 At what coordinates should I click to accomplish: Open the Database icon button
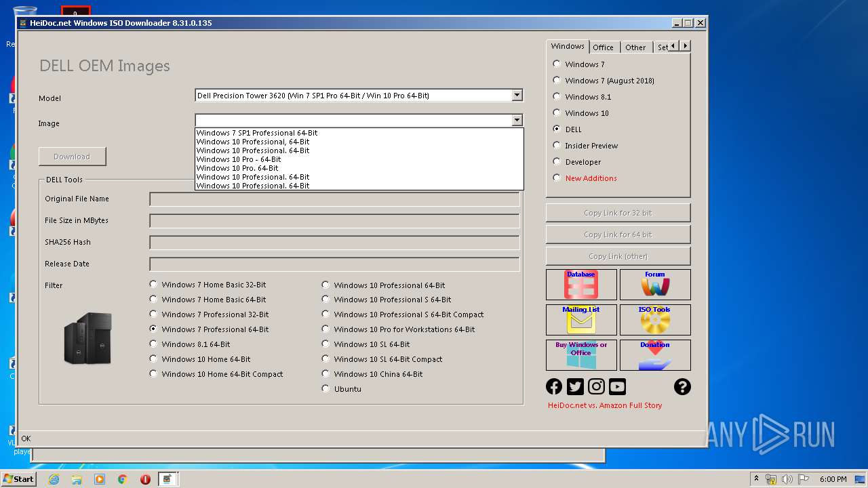(x=581, y=285)
